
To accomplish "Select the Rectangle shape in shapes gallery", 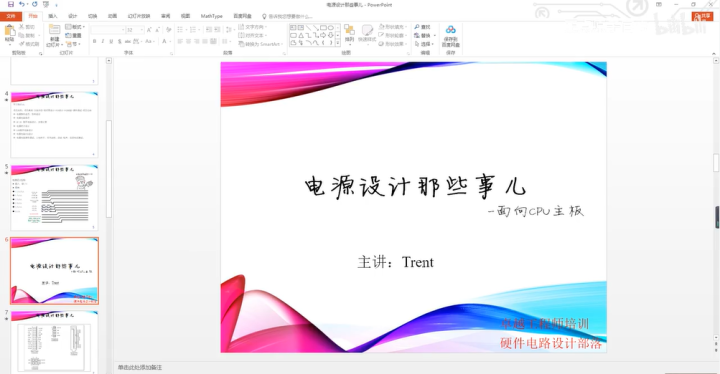I will 323,28.
